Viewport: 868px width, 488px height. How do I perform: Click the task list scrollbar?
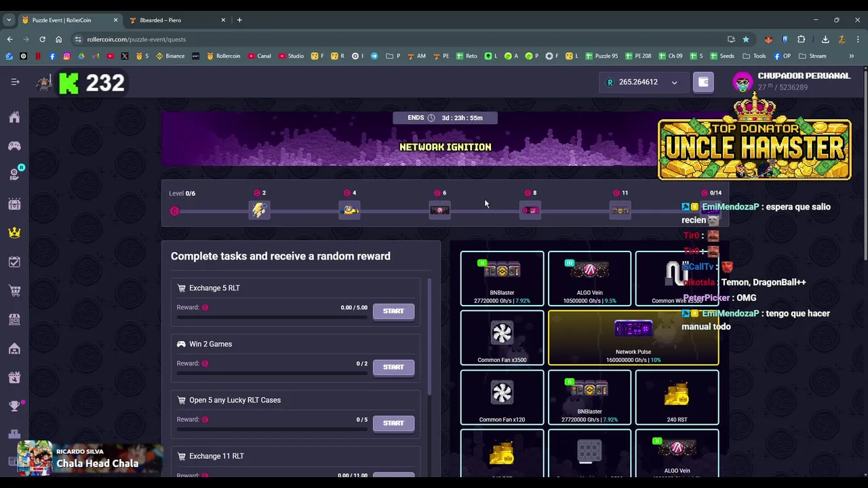430,338
